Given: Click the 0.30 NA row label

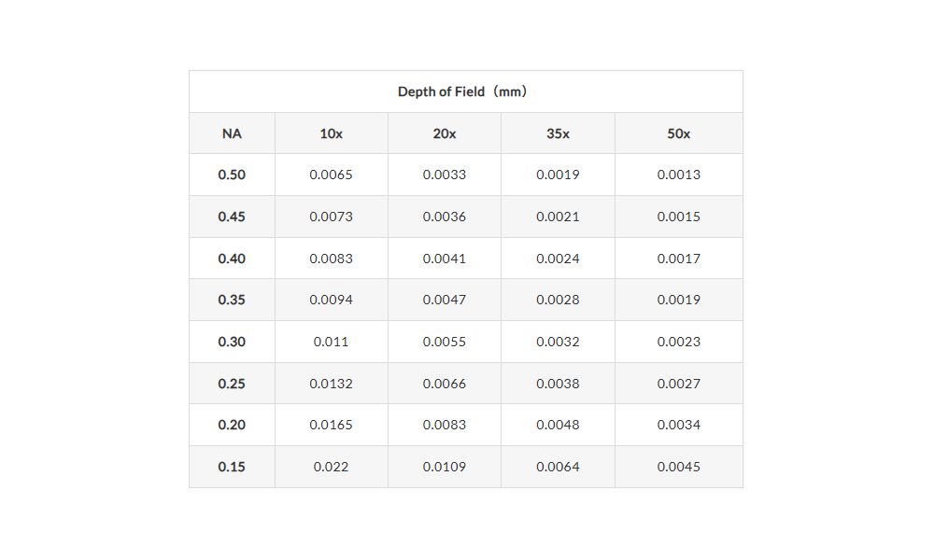Looking at the screenshot, I should (232, 342).
